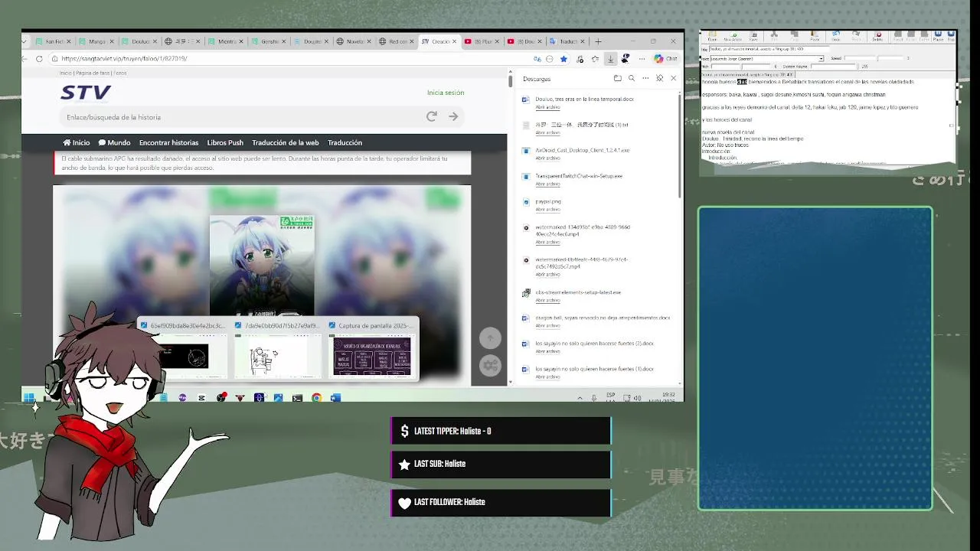Image resolution: width=980 pixels, height=551 pixels.
Task: Click New Article in the speech app toolbar
Action: pyautogui.click(x=733, y=36)
